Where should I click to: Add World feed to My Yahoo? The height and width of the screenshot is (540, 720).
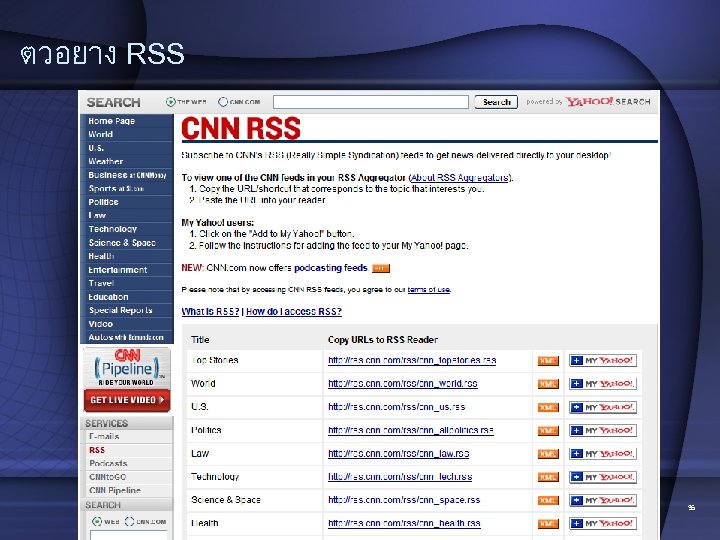603,383
